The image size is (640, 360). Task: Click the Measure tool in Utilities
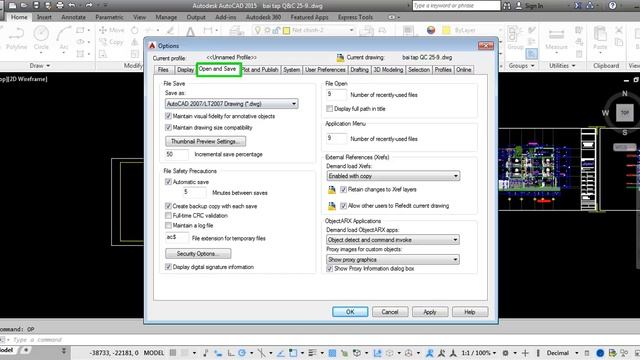556,39
